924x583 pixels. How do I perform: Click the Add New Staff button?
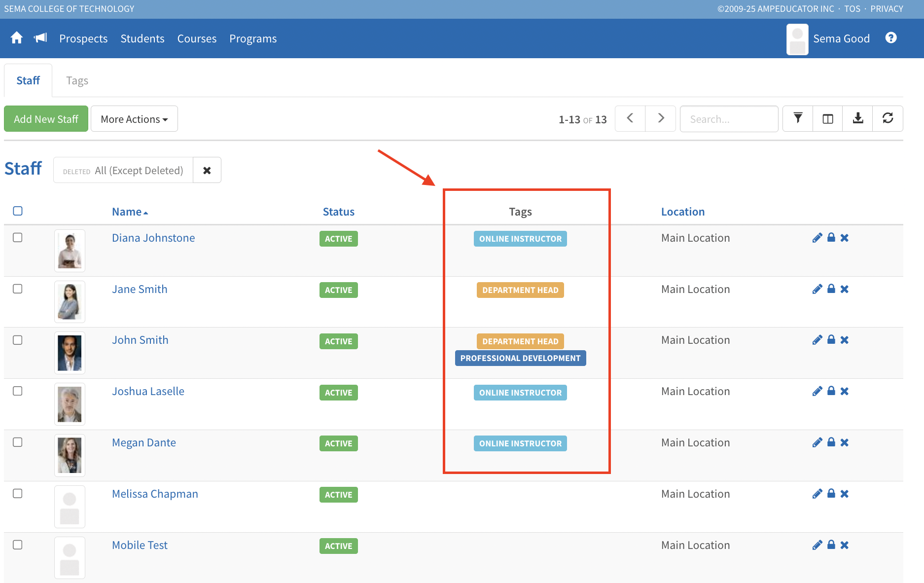46,119
